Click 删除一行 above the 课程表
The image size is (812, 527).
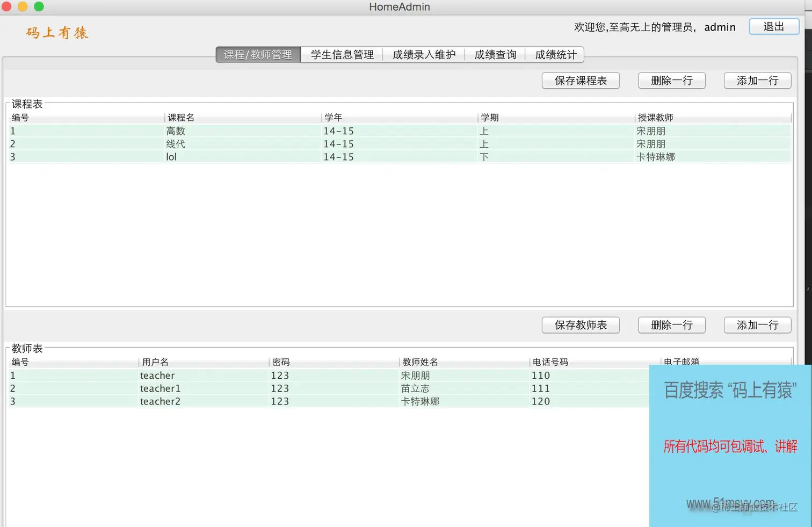coord(671,81)
